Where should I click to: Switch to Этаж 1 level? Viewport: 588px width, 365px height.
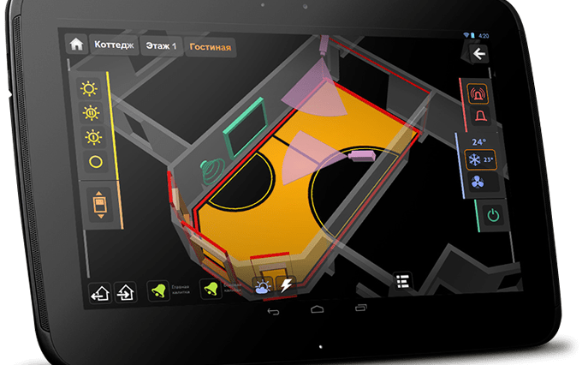pyautogui.click(x=161, y=46)
